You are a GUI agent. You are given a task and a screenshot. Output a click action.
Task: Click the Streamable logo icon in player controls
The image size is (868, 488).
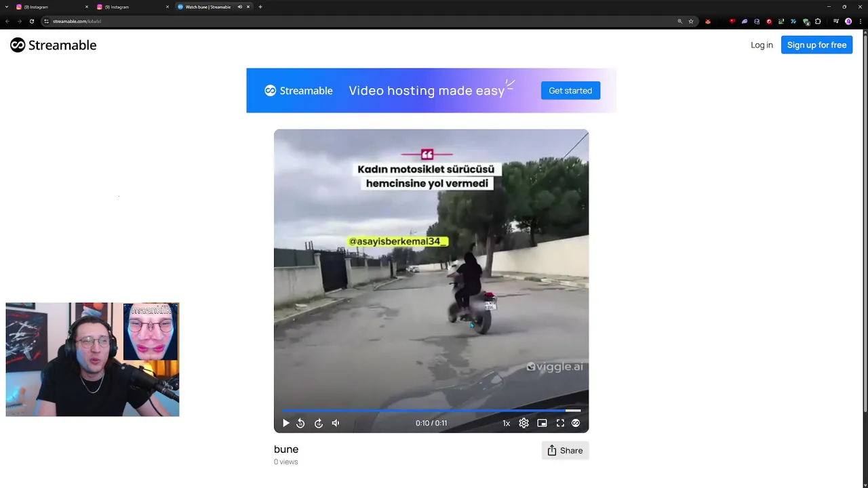(x=576, y=423)
